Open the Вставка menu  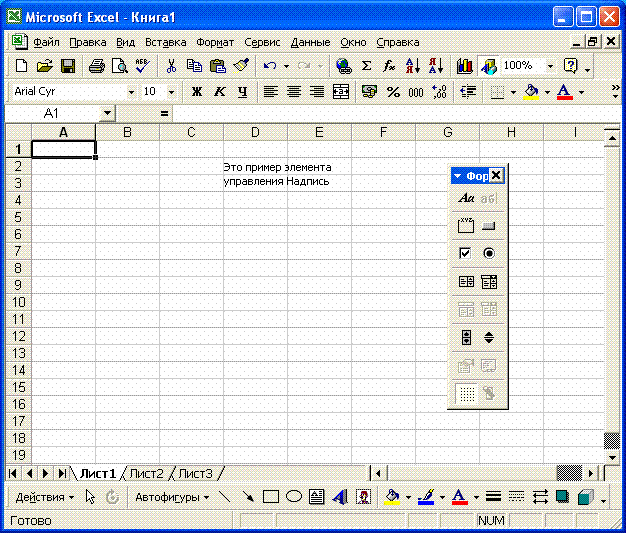[x=166, y=42]
